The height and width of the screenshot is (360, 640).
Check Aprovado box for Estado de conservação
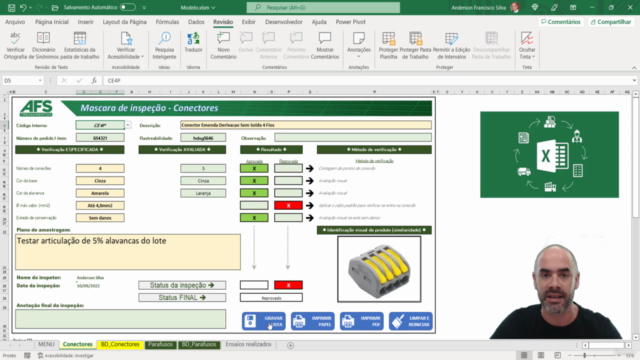pyautogui.click(x=254, y=218)
